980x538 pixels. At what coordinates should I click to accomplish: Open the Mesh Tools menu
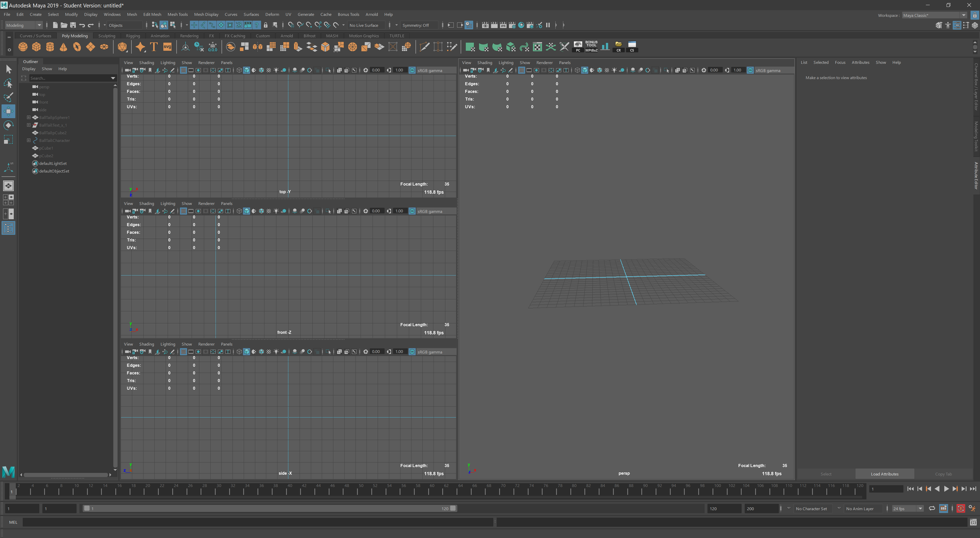[x=177, y=15]
